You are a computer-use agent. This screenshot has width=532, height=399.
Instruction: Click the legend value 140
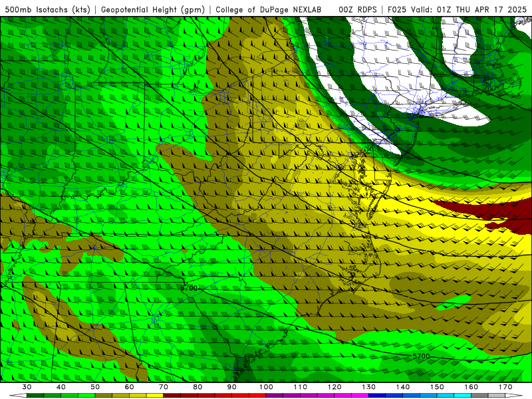click(403, 387)
